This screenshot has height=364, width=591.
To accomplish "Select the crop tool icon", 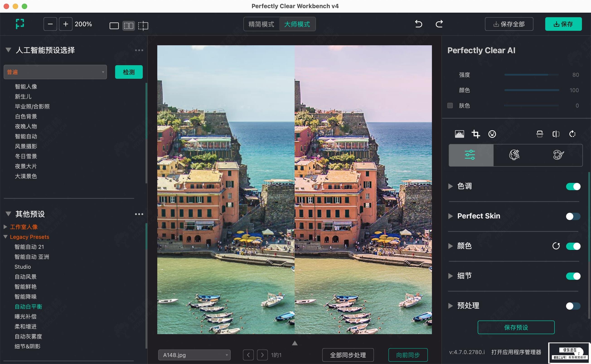I will [476, 134].
